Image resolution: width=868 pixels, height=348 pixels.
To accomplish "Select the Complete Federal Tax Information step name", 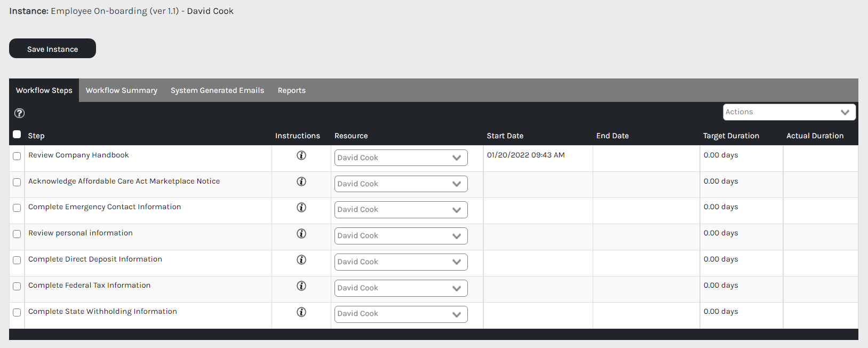I will [x=90, y=286].
